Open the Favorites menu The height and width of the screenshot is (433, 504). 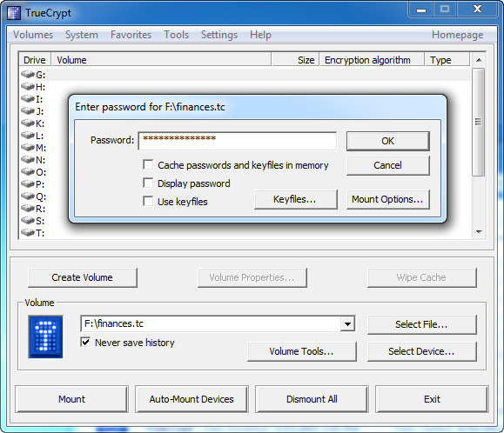(131, 35)
